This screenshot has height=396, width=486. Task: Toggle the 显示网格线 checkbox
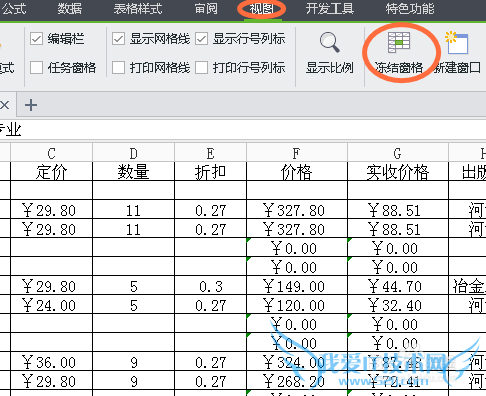click(118, 39)
